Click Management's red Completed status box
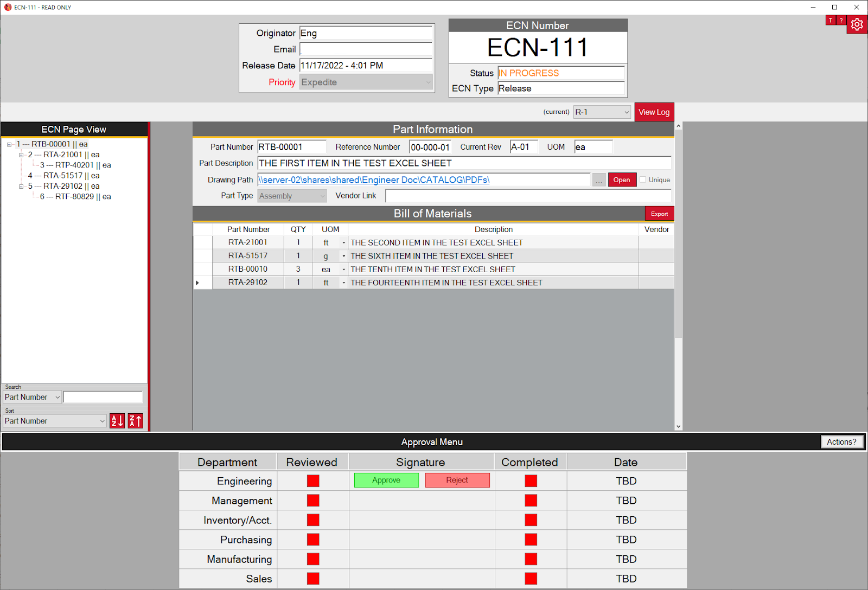868x590 pixels. [x=531, y=501]
